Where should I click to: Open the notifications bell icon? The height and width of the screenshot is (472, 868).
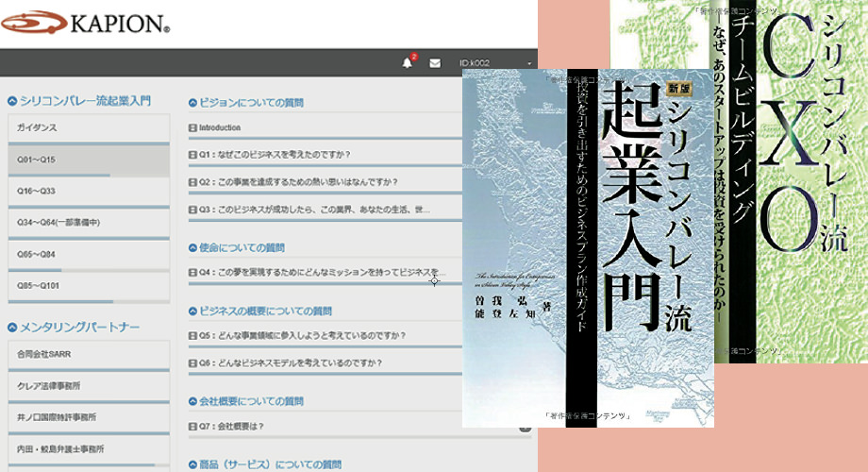[408, 62]
